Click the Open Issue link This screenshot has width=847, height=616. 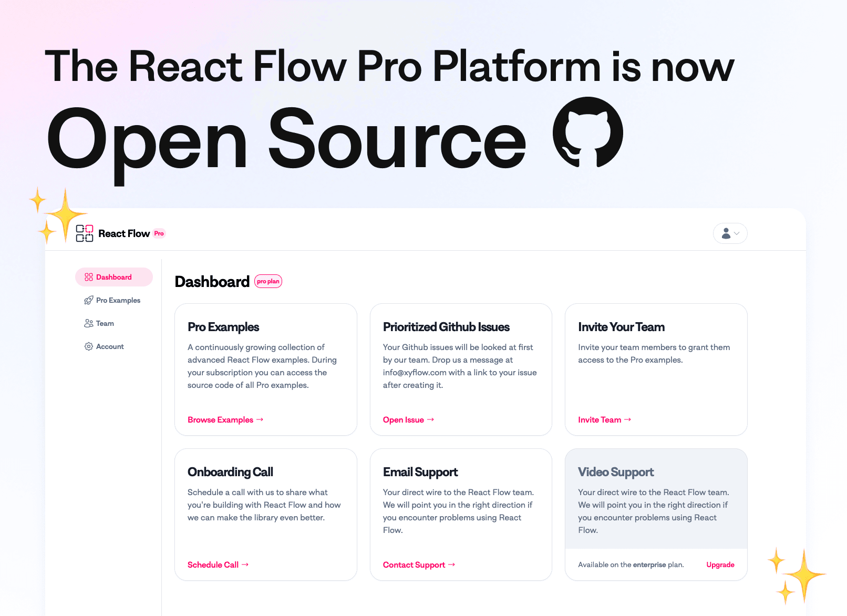[408, 419]
